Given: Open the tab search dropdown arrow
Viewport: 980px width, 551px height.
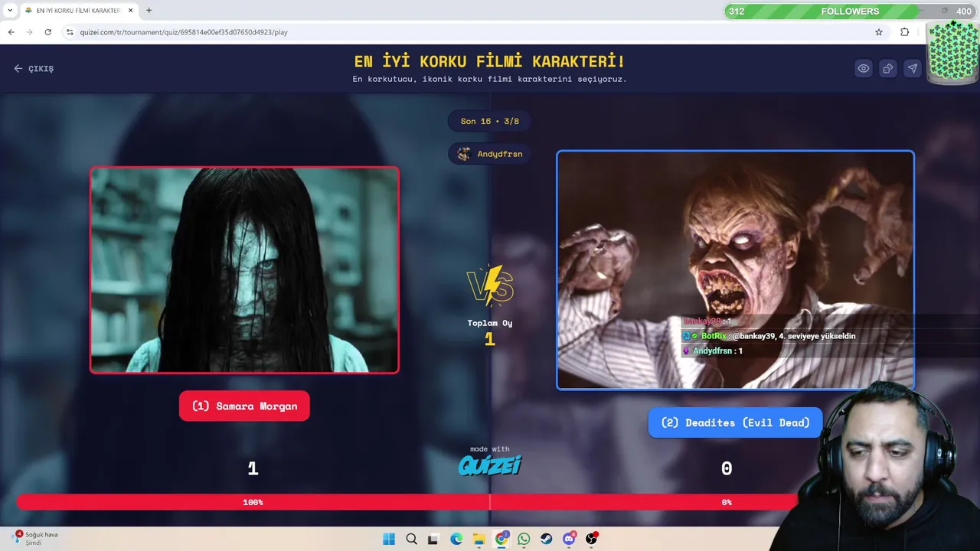Looking at the screenshot, I should [10, 11].
